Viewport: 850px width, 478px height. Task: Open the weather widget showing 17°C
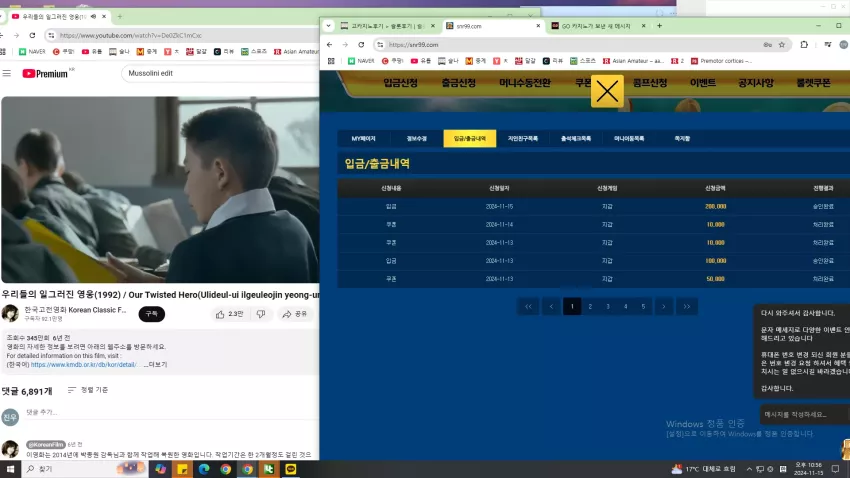[x=703, y=469]
